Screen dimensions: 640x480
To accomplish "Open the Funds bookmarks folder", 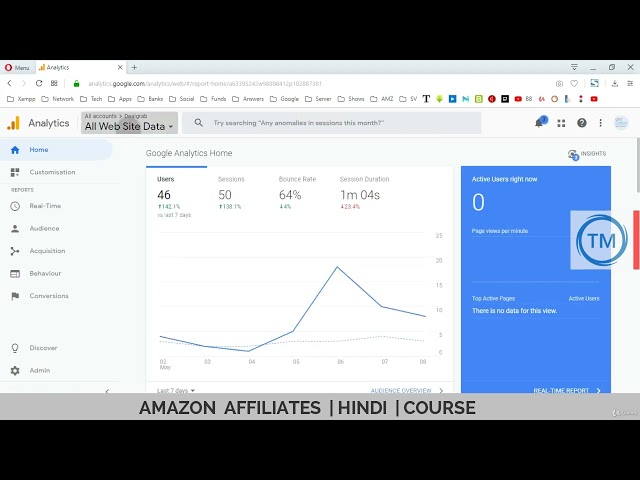I will 213,99.
